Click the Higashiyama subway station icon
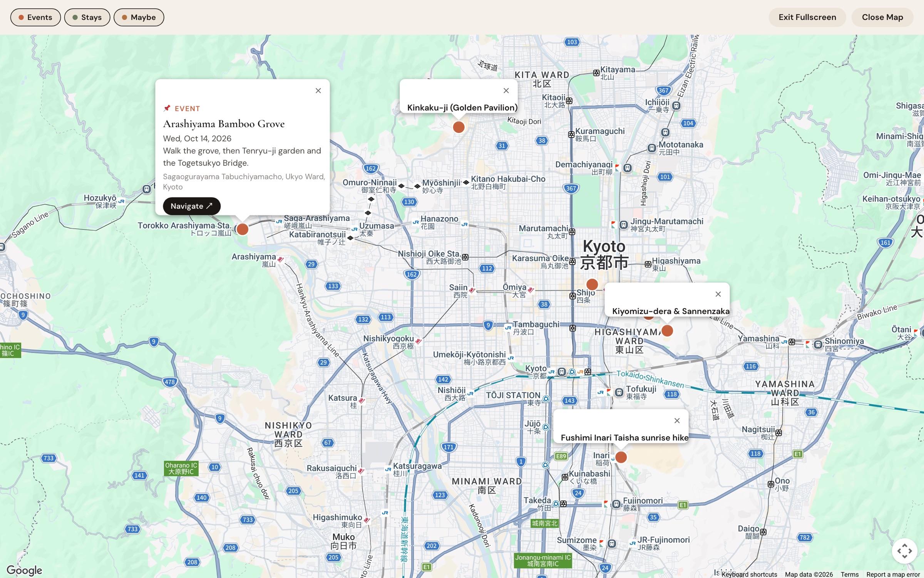Viewport: 924px width, 578px height. pyautogui.click(x=648, y=264)
